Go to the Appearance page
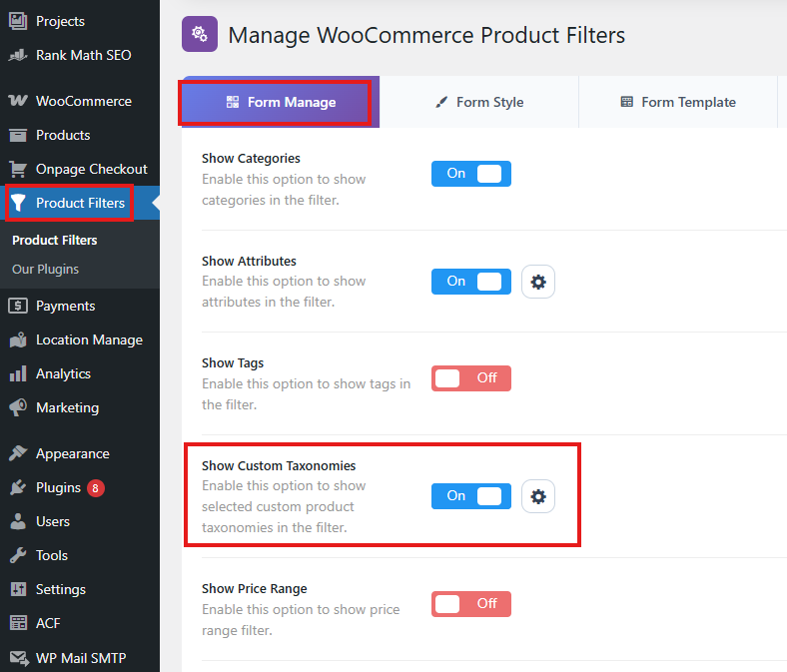This screenshot has width=787, height=672. click(x=80, y=453)
